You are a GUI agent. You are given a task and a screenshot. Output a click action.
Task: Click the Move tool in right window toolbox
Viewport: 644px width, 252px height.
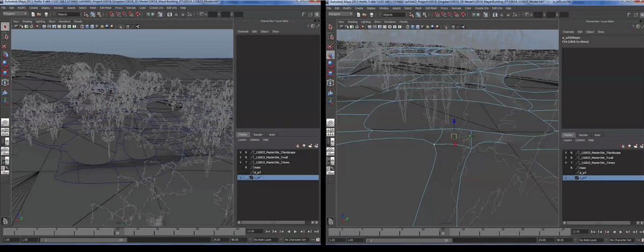click(331, 54)
